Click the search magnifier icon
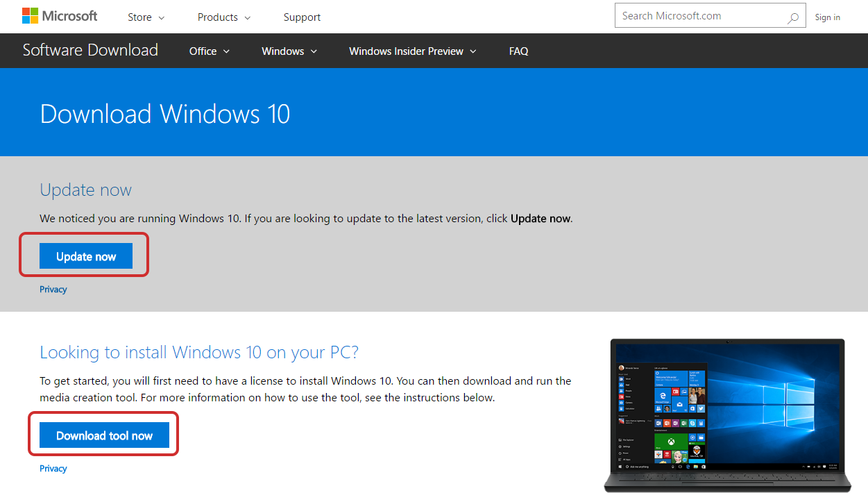868x502 pixels. click(793, 19)
